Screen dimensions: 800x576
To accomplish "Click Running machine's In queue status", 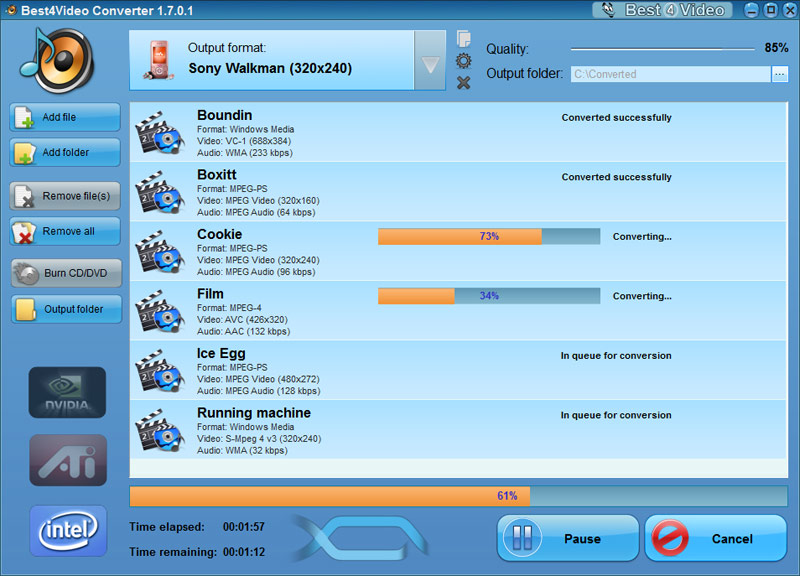I will [x=616, y=415].
